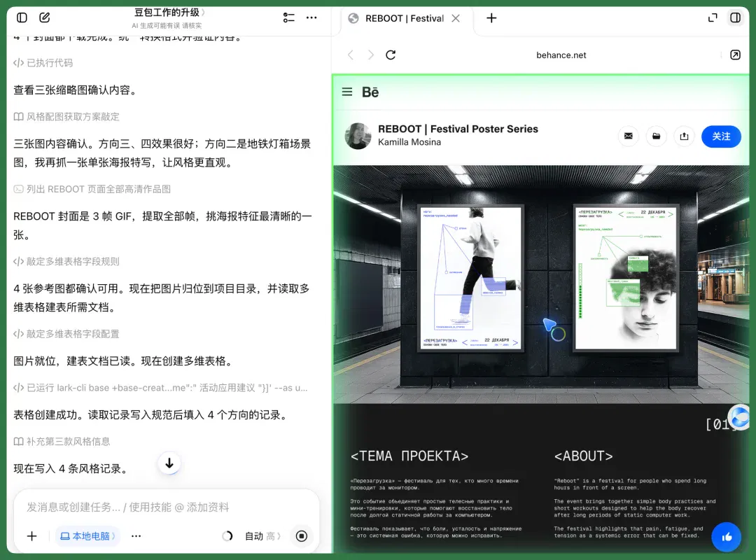Screen dimensions: 756x560
Task: Toggle the split view layout icon
Action: [x=735, y=17]
